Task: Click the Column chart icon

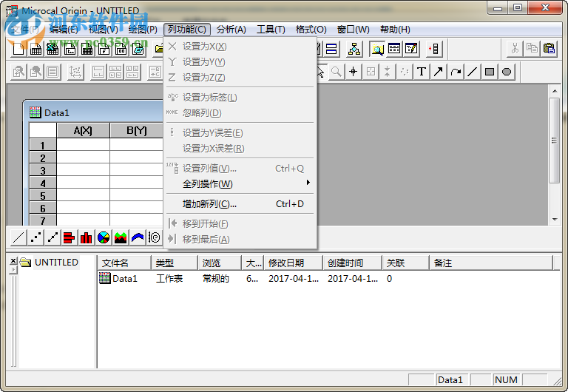Action: click(87, 237)
